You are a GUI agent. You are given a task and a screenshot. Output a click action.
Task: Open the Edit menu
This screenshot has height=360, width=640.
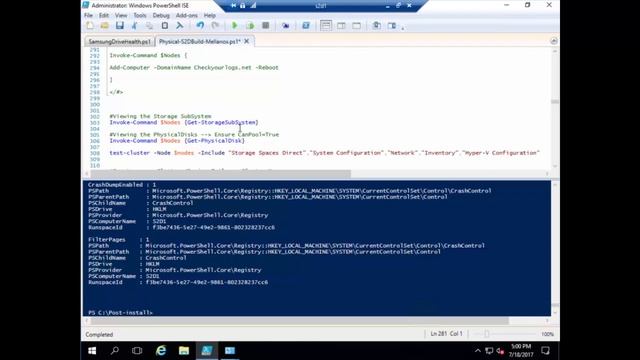coord(104,16)
